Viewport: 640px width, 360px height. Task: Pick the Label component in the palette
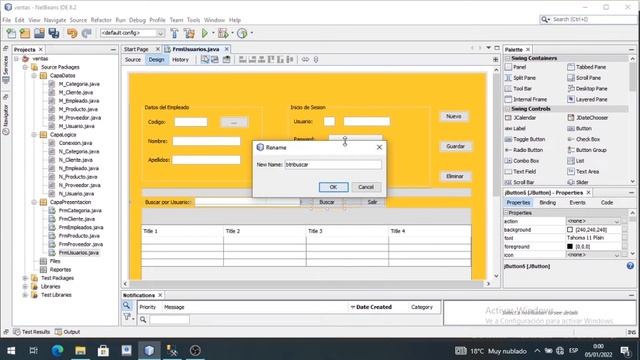tap(515, 128)
